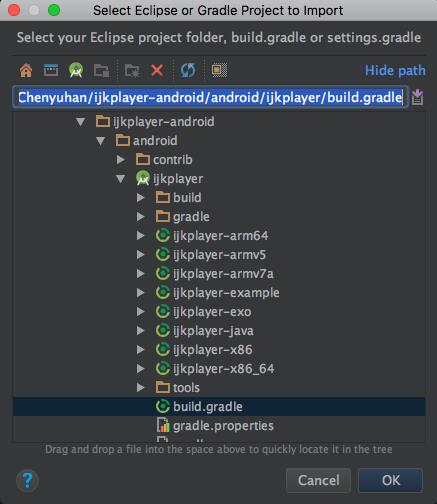The width and height of the screenshot is (437, 504).
Task: Click the path text field
Action: click(210, 97)
